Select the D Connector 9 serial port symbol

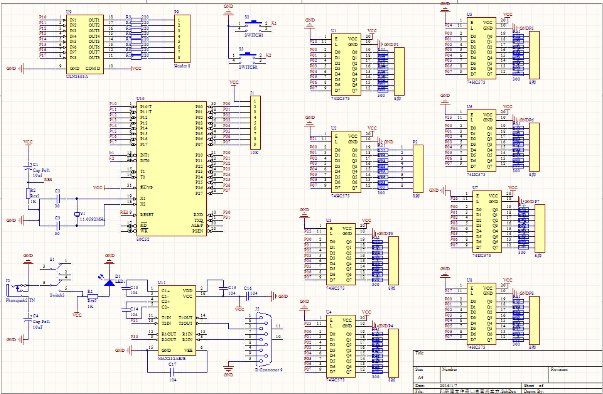click(x=264, y=340)
